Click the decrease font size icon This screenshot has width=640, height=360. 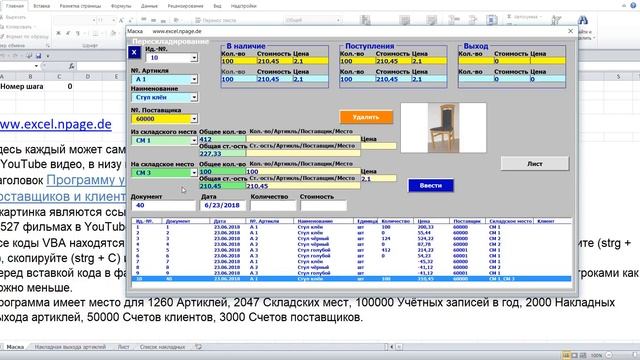point(131,20)
